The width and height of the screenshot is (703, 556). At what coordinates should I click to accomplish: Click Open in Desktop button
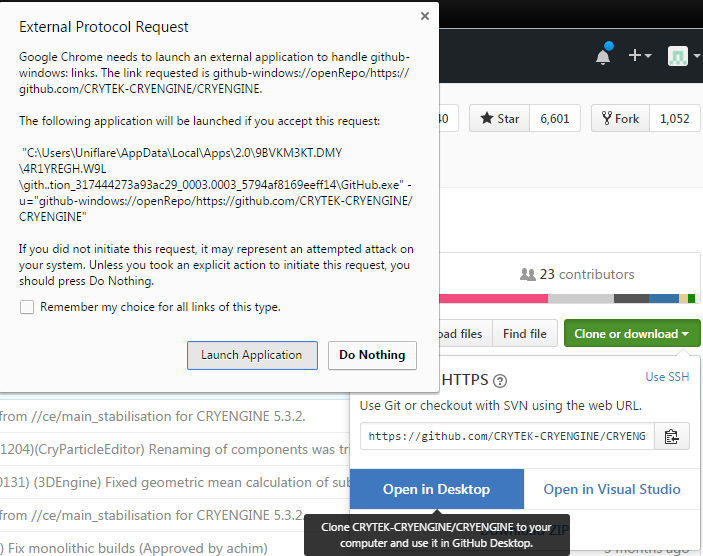[x=437, y=489]
